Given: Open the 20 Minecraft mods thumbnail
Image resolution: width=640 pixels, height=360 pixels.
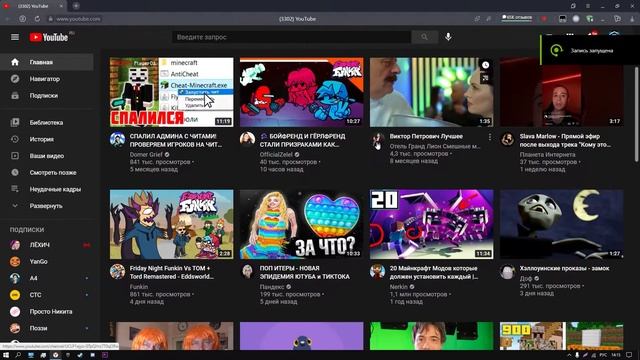Looking at the screenshot, I should 431,224.
